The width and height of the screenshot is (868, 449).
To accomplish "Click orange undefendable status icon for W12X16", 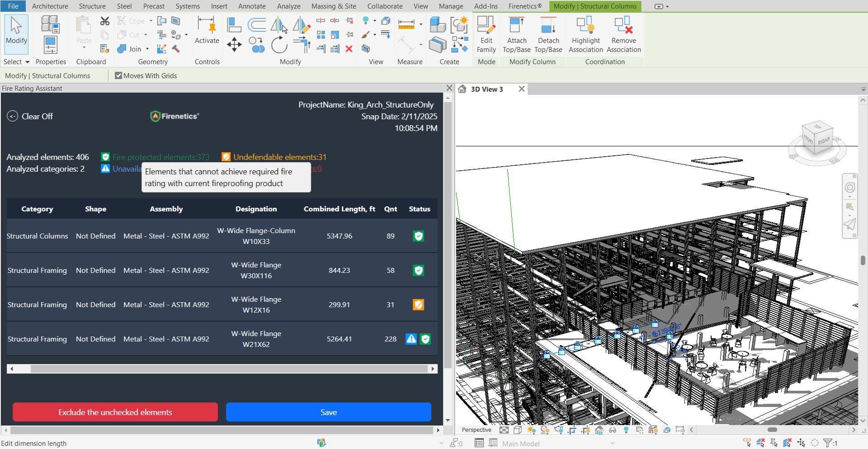I will coord(418,305).
